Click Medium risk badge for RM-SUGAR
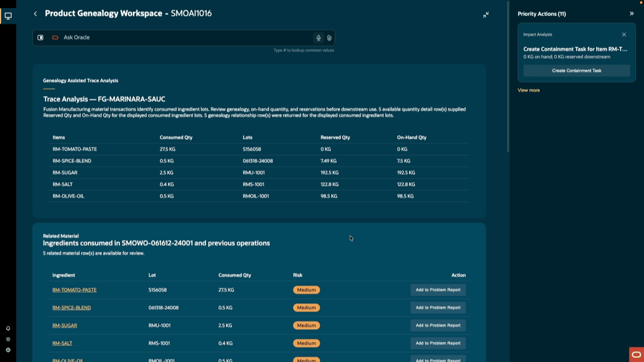 [x=306, y=326]
